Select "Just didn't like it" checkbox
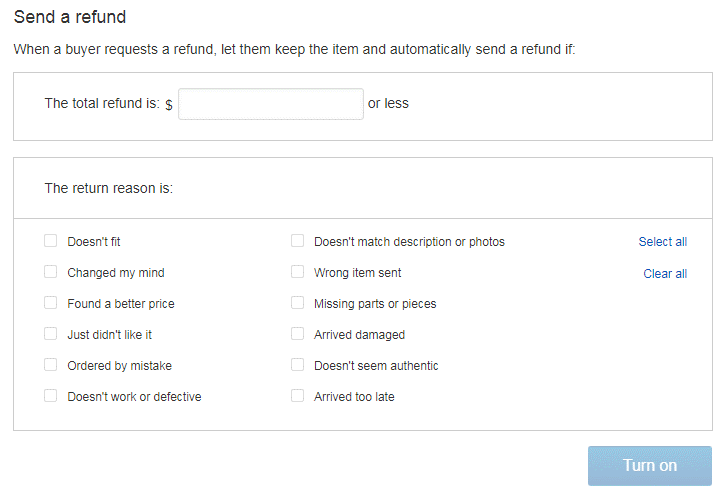This screenshot has width=728, height=495. click(x=51, y=334)
